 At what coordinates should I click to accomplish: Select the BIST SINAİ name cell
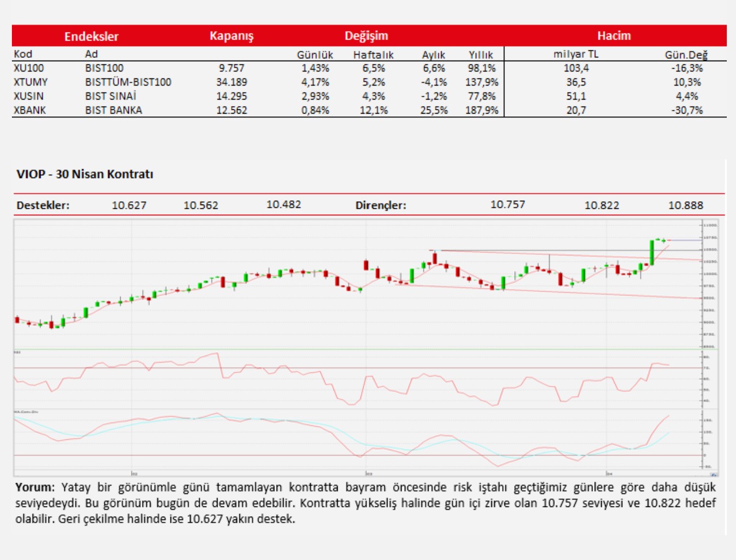pos(110,96)
